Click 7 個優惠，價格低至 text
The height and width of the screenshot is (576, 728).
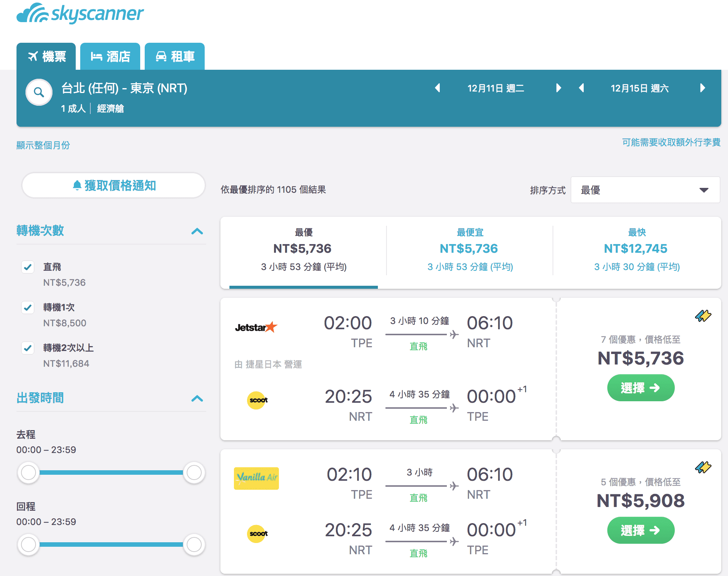click(640, 340)
